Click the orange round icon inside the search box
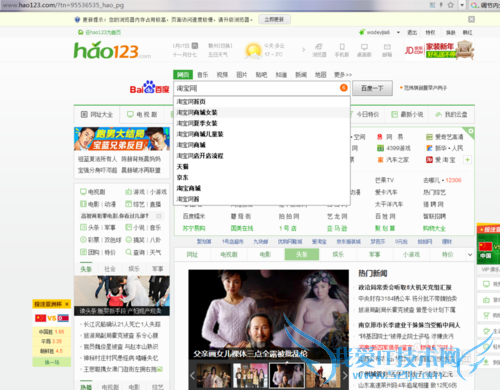The image size is (500, 390). (344, 88)
